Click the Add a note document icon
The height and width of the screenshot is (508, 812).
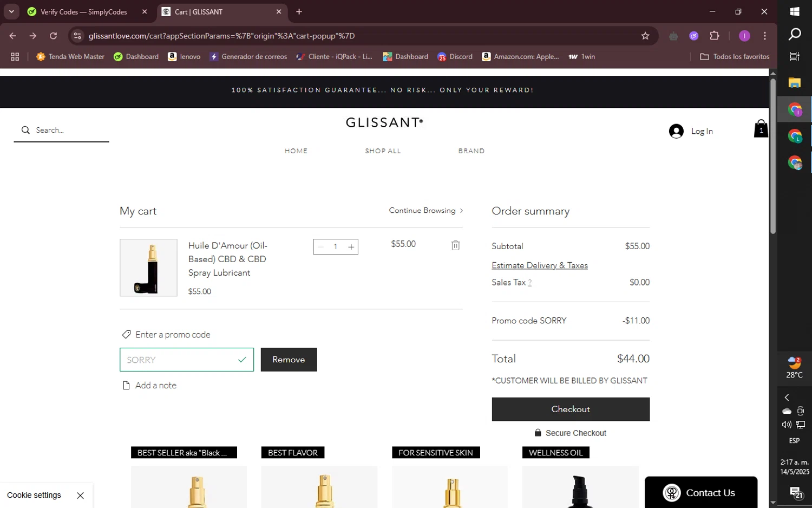(x=126, y=386)
